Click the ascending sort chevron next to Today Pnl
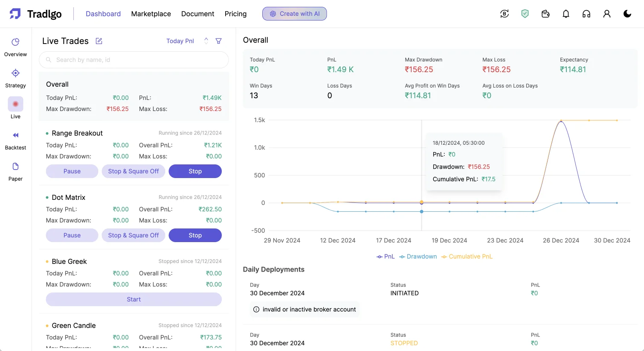644x351 pixels. (206, 38)
